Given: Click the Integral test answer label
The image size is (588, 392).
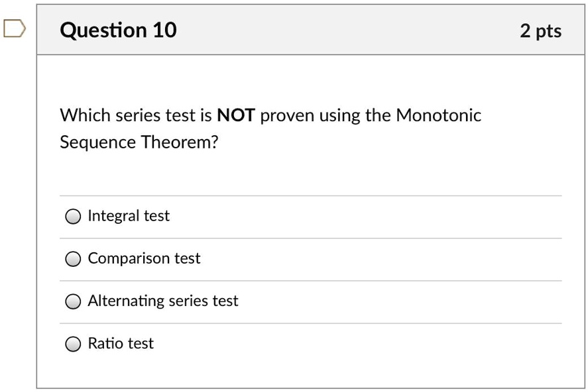Looking at the screenshot, I should [x=129, y=216].
